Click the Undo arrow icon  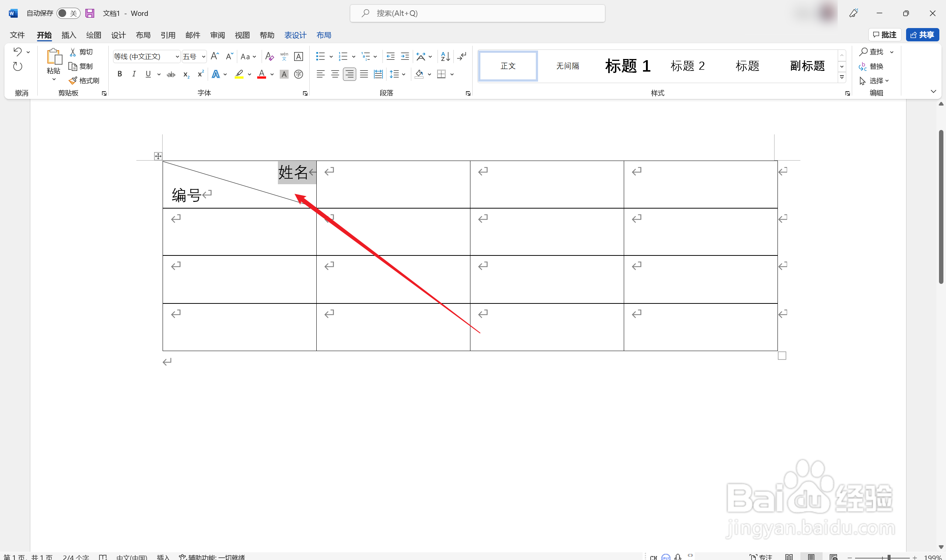click(17, 51)
